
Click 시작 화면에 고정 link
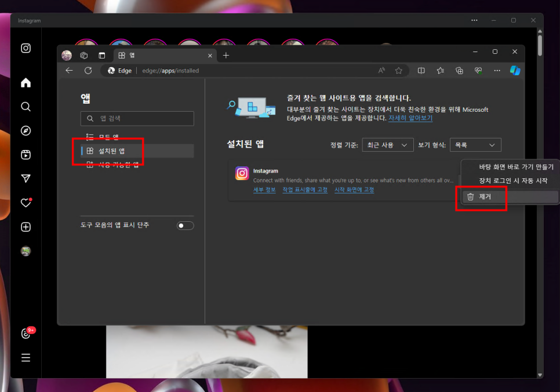click(354, 190)
